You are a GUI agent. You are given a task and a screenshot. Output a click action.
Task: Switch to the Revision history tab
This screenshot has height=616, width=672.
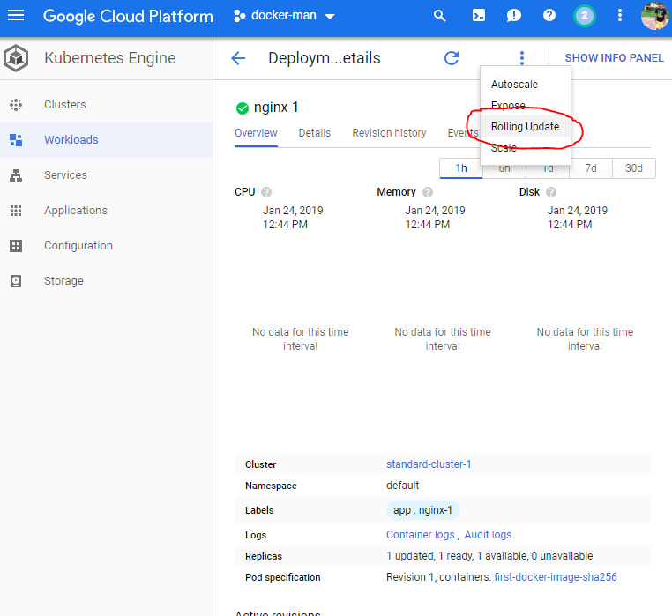389,133
